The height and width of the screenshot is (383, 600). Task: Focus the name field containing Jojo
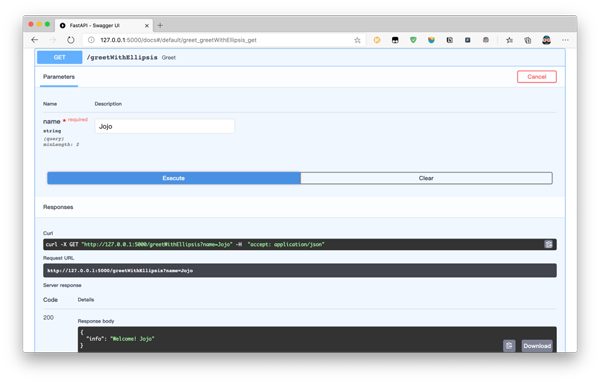(x=165, y=126)
